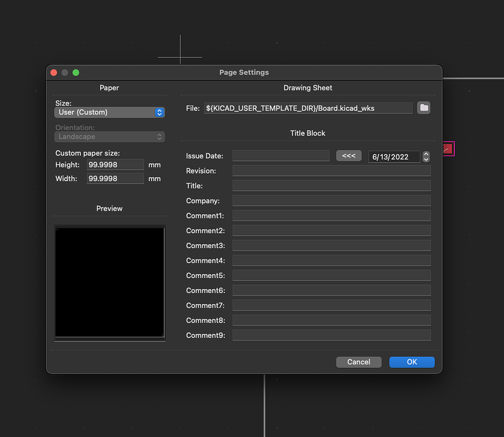Click the Comment1 text field
The height and width of the screenshot is (437, 504).
point(331,215)
